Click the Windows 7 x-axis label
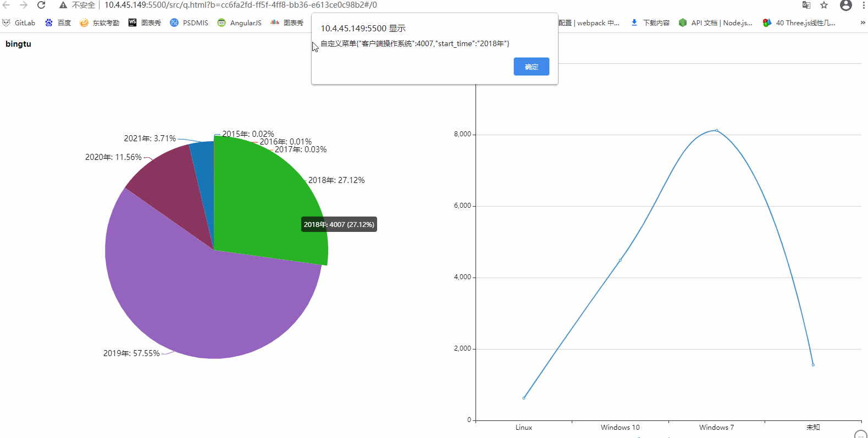Screen dimensions: 868x438 click(x=716, y=428)
